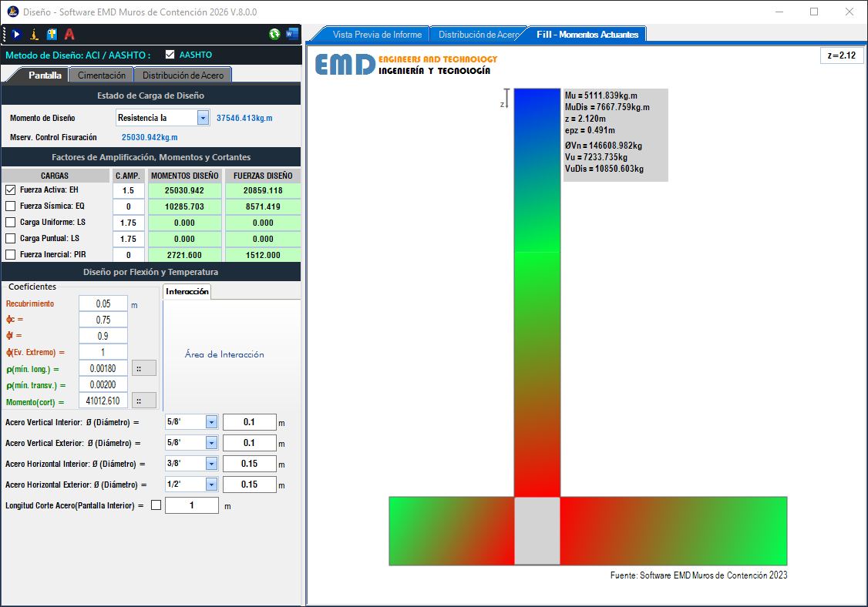
Task: Click the ρ(mín. transv.) value field
Action: click(103, 384)
